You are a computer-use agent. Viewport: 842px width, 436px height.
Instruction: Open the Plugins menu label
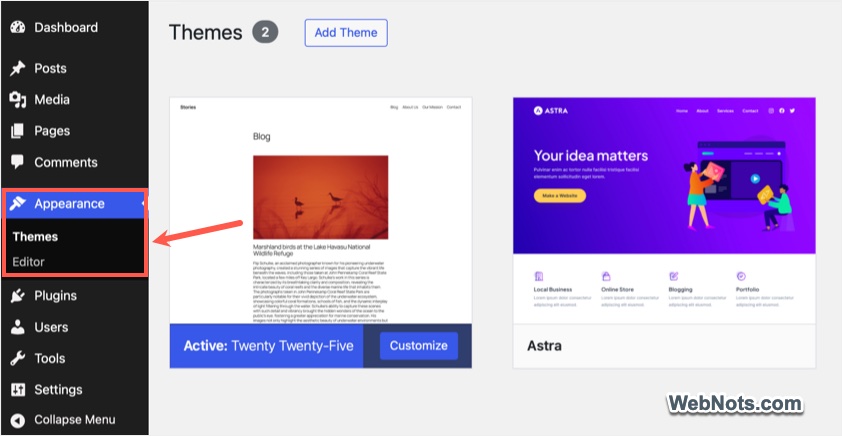pyautogui.click(x=55, y=296)
